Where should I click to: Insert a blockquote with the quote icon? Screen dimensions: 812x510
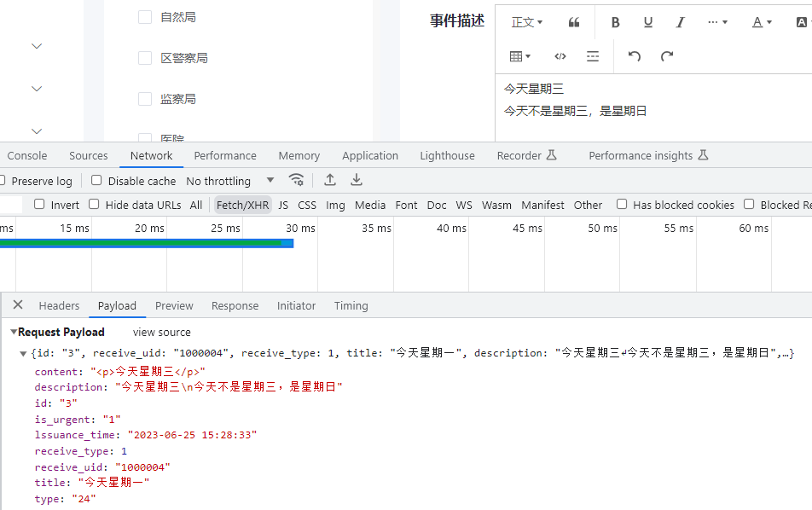(x=574, y=22)
